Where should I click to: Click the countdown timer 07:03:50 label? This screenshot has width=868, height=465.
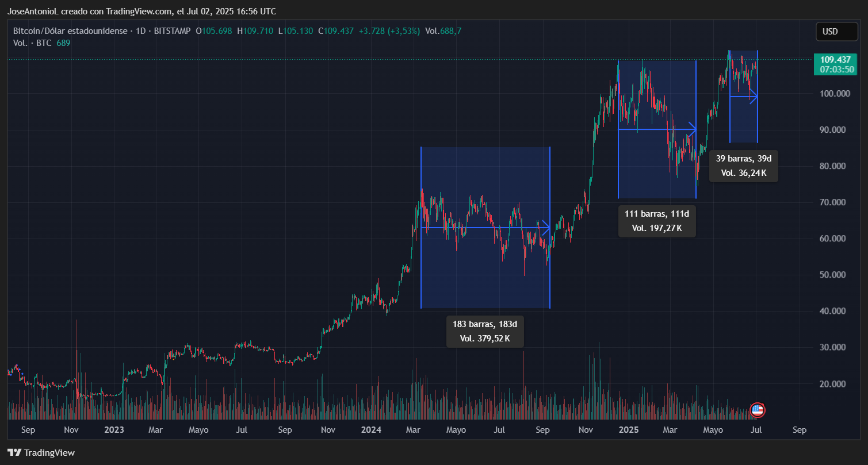tap(835, 70)
